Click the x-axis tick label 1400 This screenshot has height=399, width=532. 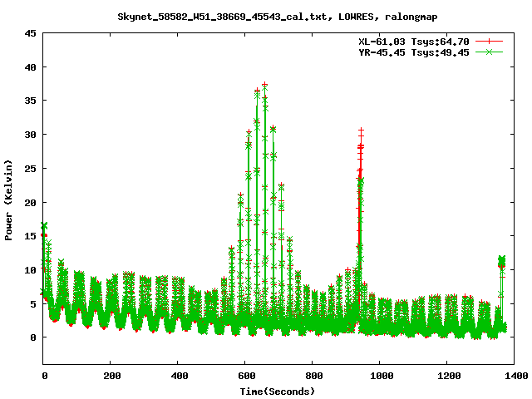click(516, 376)
